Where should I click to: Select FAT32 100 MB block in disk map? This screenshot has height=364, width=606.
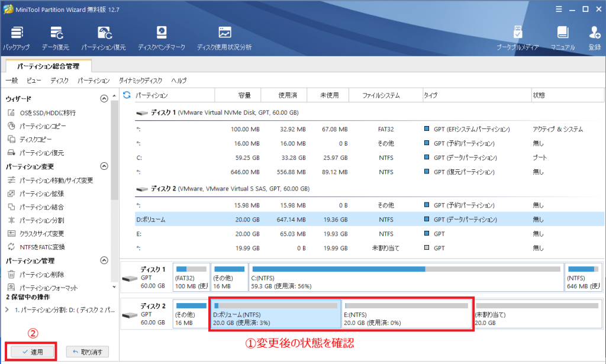[x=191, y=277]
